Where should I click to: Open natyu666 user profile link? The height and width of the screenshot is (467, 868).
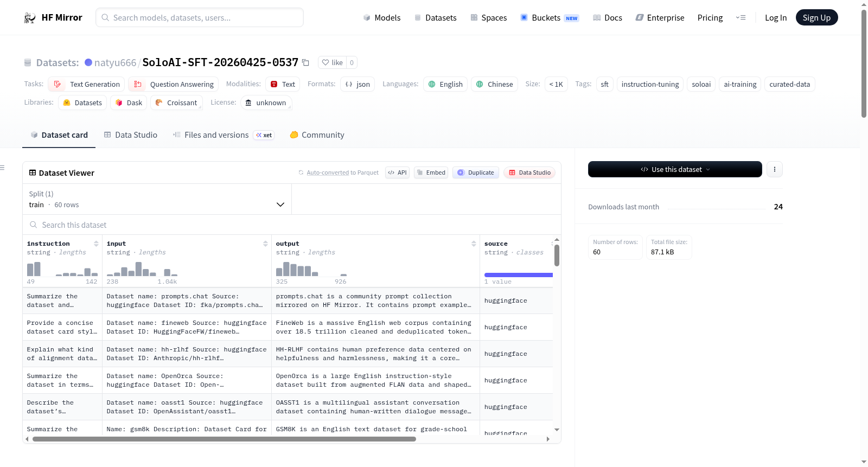click(x=115, y=62)
